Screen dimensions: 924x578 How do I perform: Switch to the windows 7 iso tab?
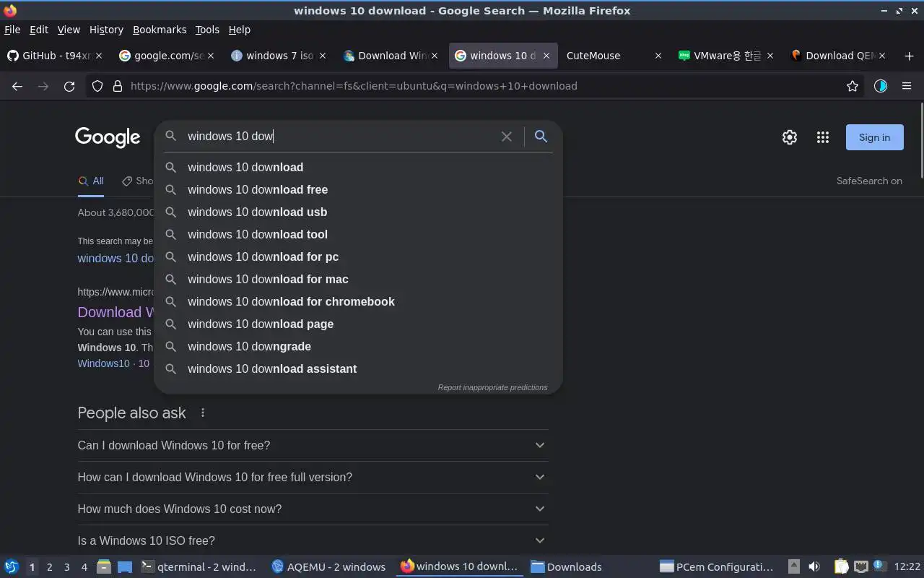[x=278, y=56]
